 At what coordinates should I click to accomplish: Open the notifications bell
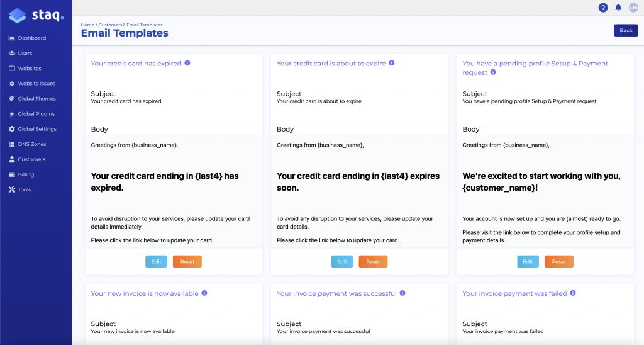(618, 8)
